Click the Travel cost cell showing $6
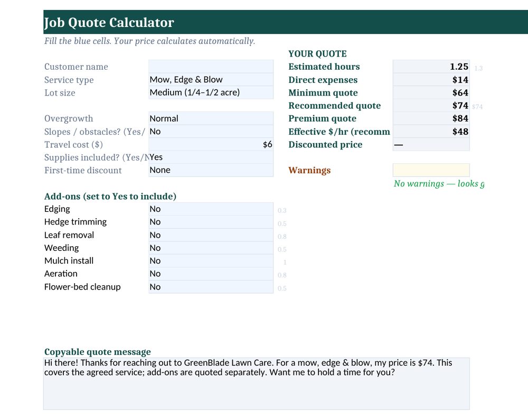Screen dimensions: 528x420 (211, 145)
